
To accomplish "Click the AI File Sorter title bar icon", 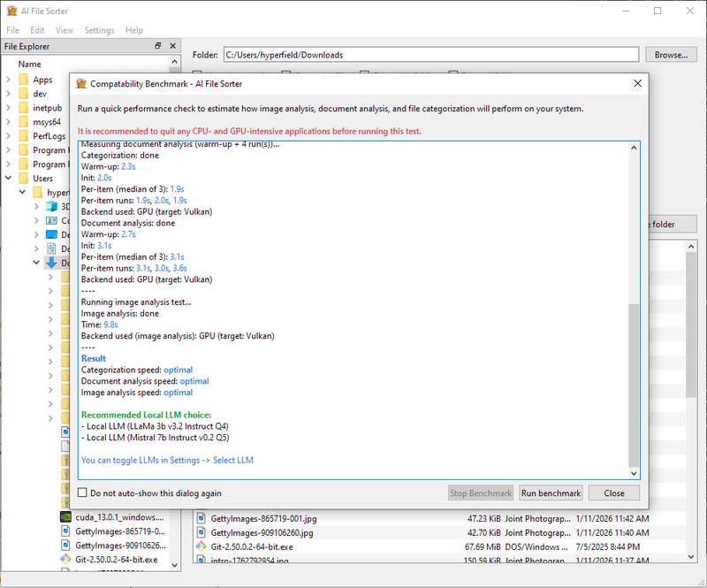I will [x=11, y=11].
